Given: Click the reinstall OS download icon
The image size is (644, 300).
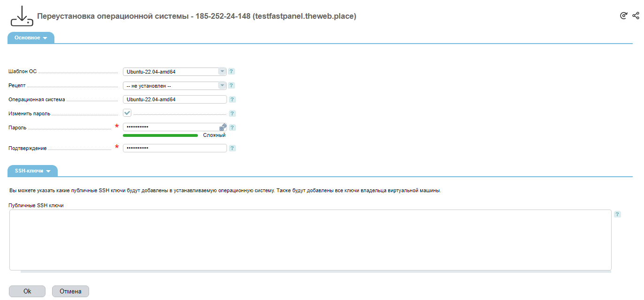Looking at the screenshot, I should pyautogui.click(x=22, y=16).
